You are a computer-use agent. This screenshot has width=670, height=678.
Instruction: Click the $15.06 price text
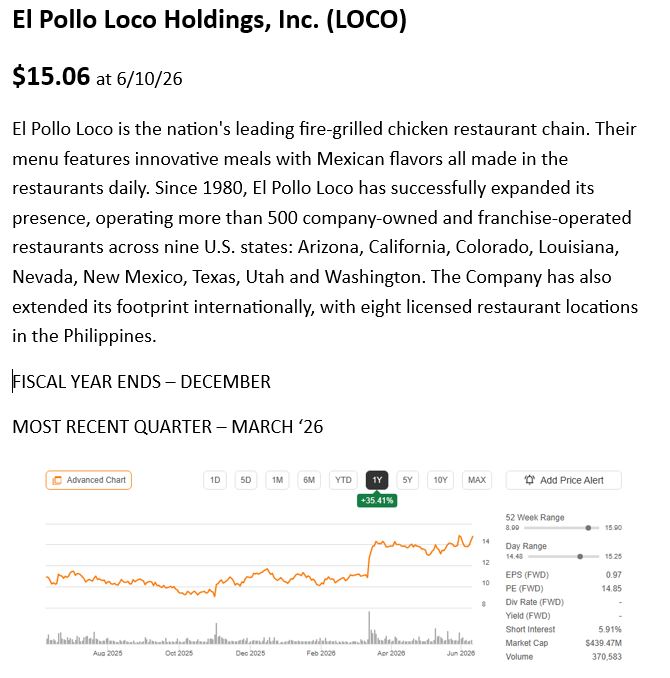pos(51,76)
